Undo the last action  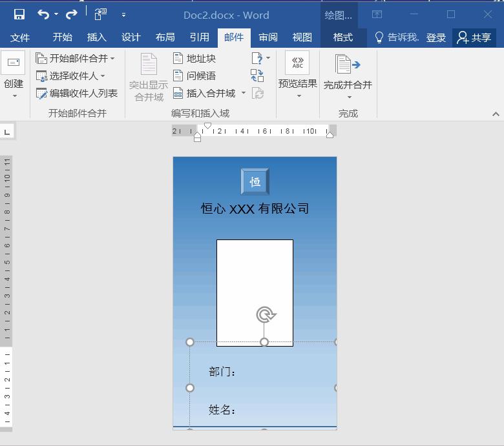coord(43,14)
